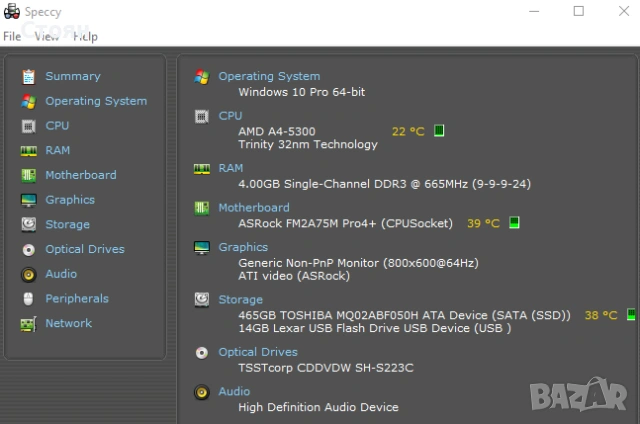Open Storage details from sidebar

point(68,224)
